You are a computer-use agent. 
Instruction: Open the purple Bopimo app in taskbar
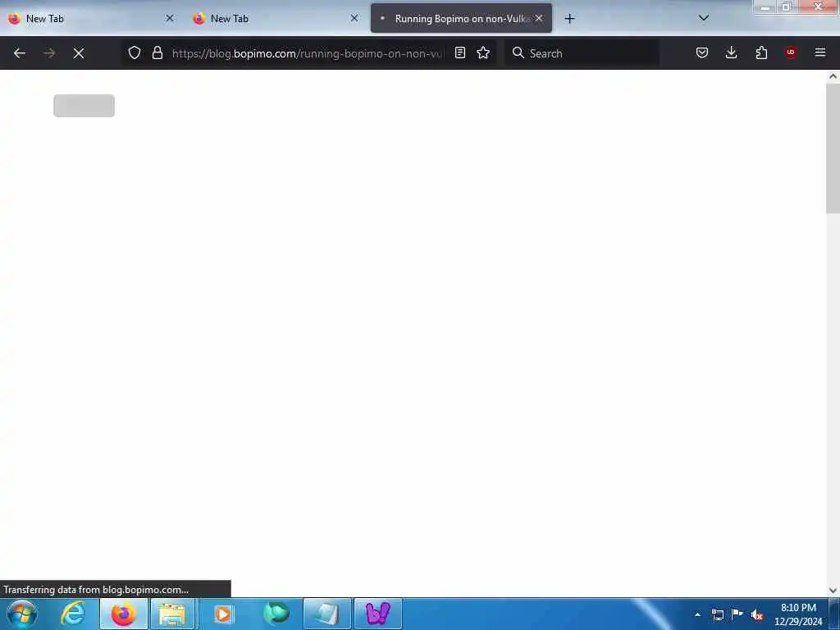pos(377,614)
